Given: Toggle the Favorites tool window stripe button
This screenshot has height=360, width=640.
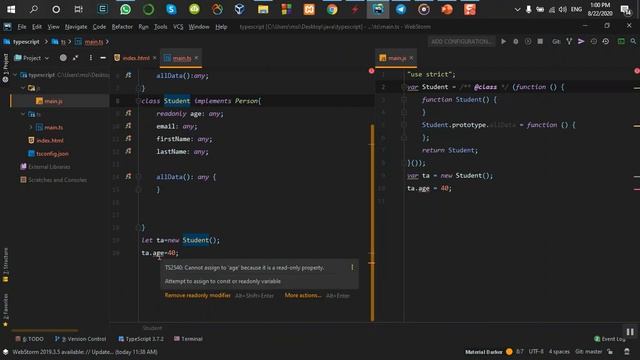Looking at the screenshot, I should coord(5,310).
